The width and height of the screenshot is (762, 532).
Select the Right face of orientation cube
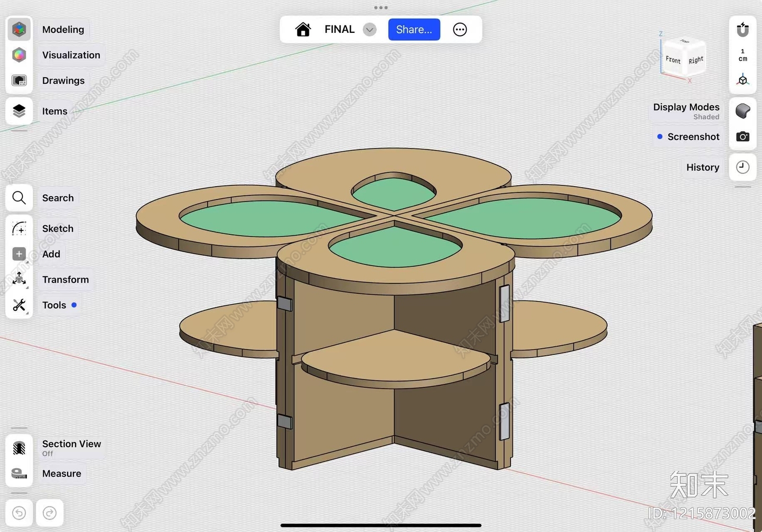696,60
